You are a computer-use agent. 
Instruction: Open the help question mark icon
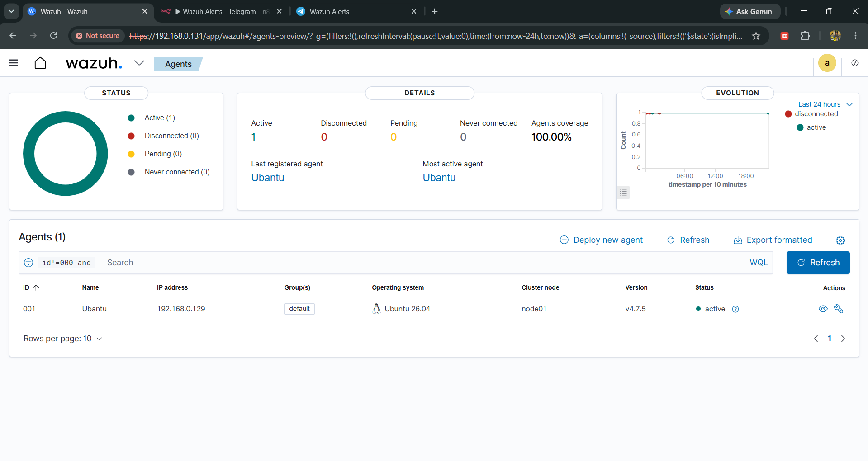click(x=854, y=63)
